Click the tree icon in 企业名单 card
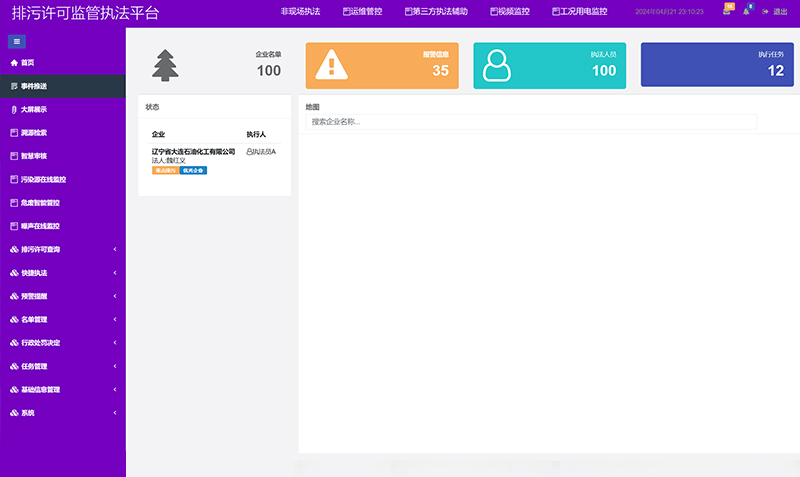The width and height of the screenshot is (800, 477). coord(165,65)
